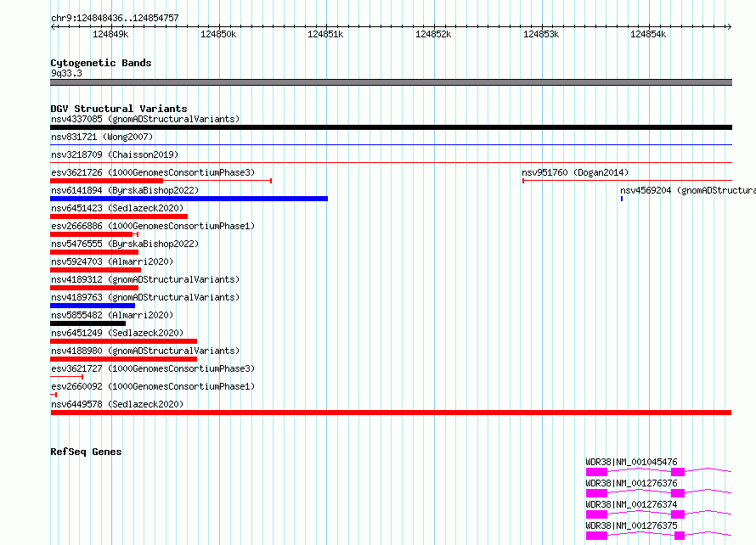Click WDR38 NM_001276376 transcript label
This screenshot has height=545, width=756.
click(x=632, y=483)
